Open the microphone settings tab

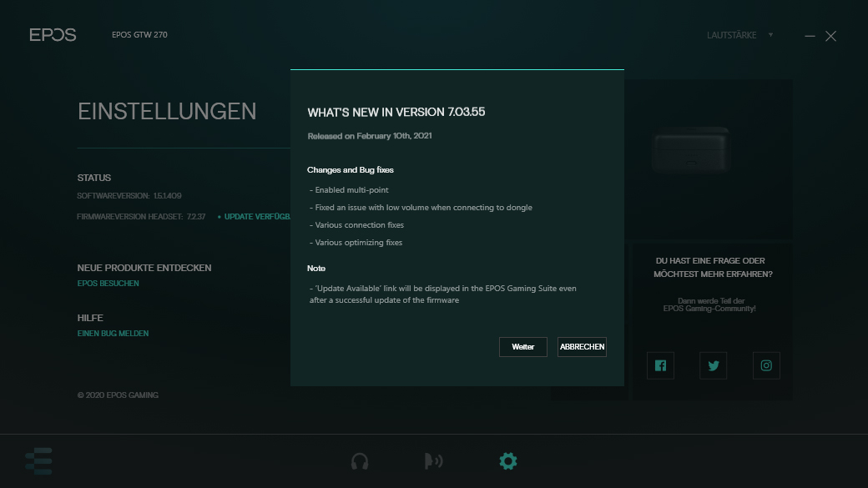click(x=433, y=461)
